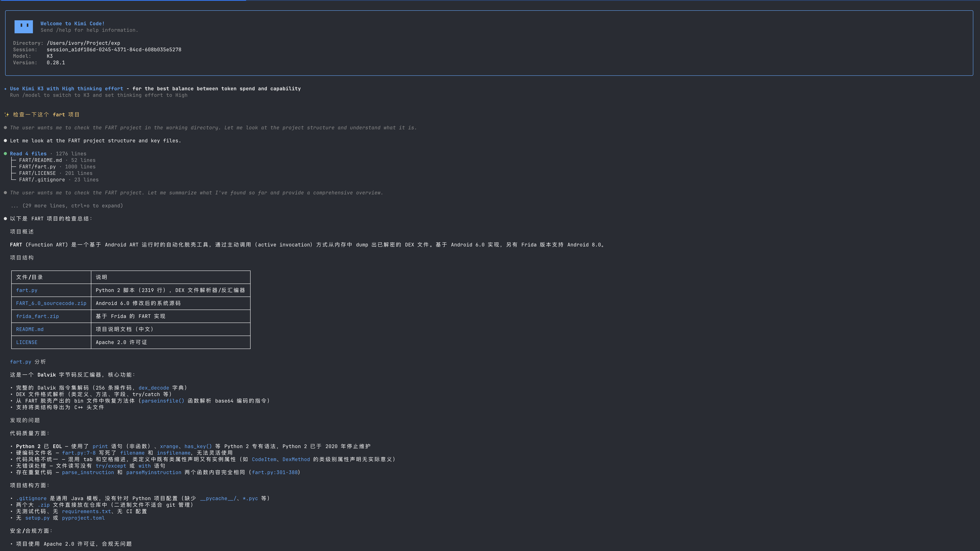Click the 'Use Kimi K3 with High thinking effort' tip
Screen dimensions: 980x551
(x=67, y=89)
